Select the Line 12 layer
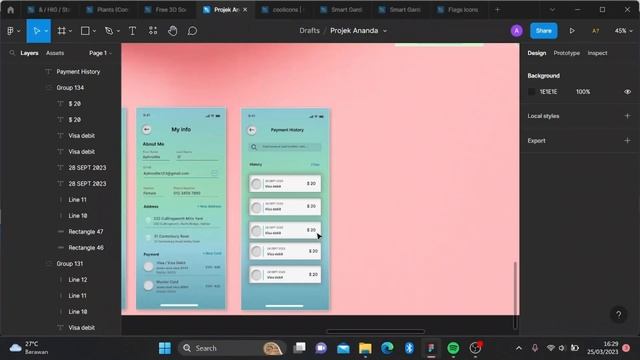Screen dimensions: 640x360 tap(78, 280)
